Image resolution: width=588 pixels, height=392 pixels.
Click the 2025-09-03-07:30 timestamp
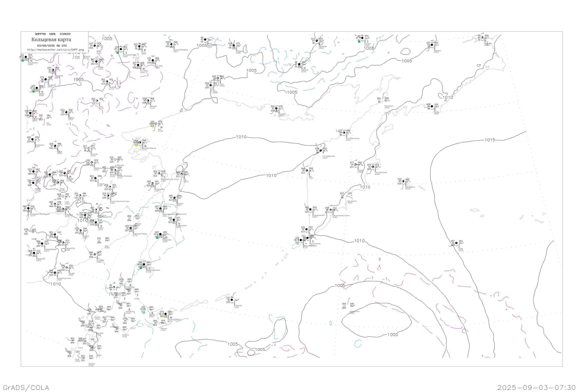(536, 387)
